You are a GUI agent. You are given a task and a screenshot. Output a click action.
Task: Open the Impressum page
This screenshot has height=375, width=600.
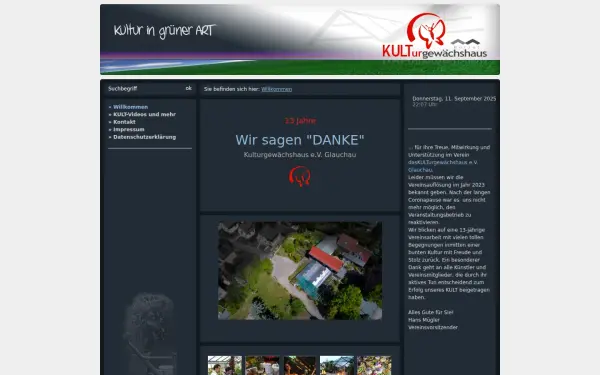(x=129, y=129)
